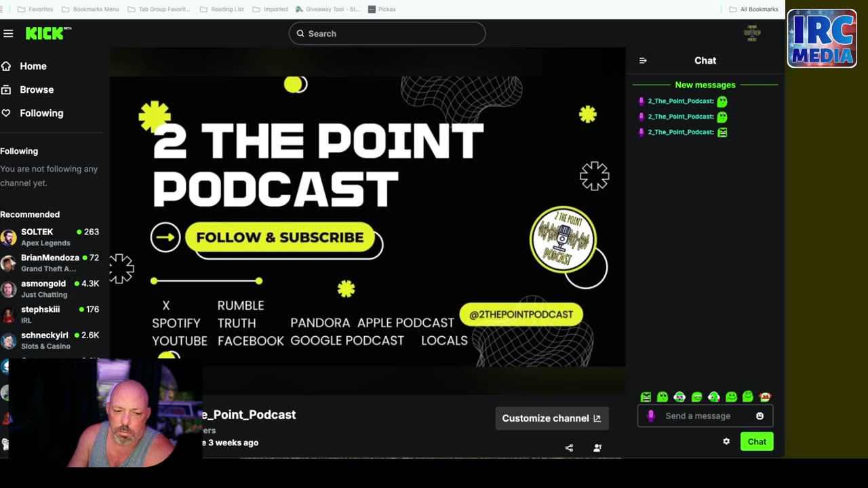This screenshot has width=868, height=488.
Task: Open the All Bookmarks folder
Action: (753, 9)
